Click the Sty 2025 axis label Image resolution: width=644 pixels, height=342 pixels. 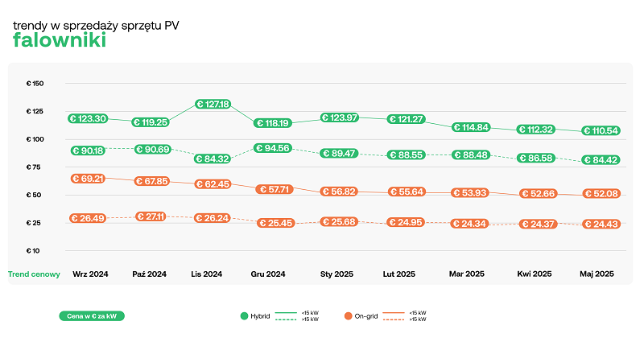pos(337,274)
